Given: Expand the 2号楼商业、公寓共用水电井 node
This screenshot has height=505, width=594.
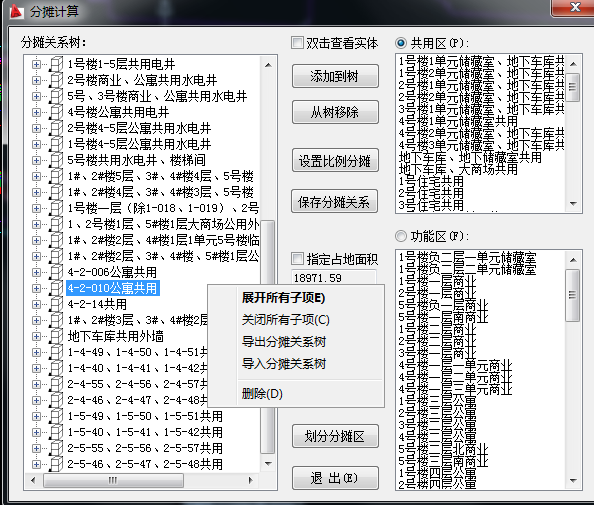Looking at the screenshot, I should pyautogui.click(x=36, y=80).
